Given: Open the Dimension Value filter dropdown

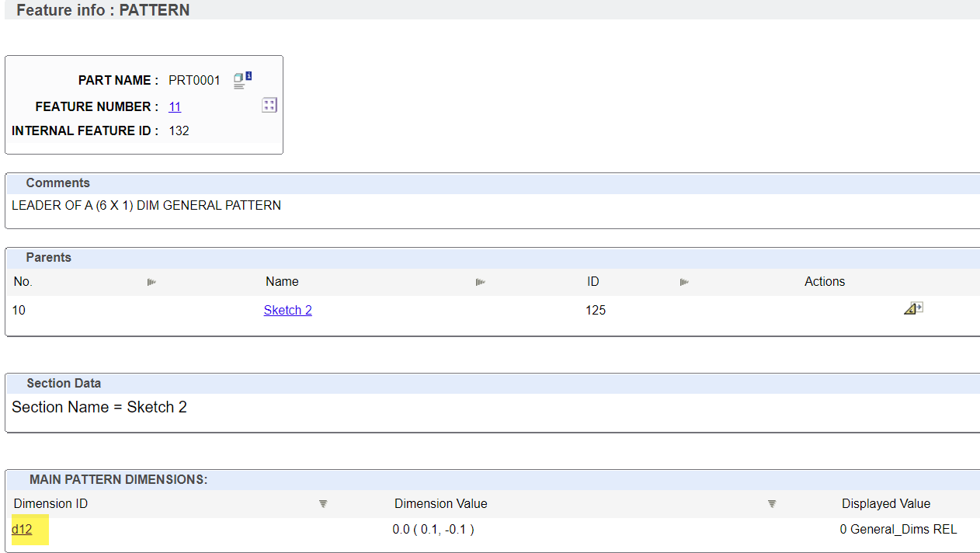Looking at the screenshot, I should point(772,503).
